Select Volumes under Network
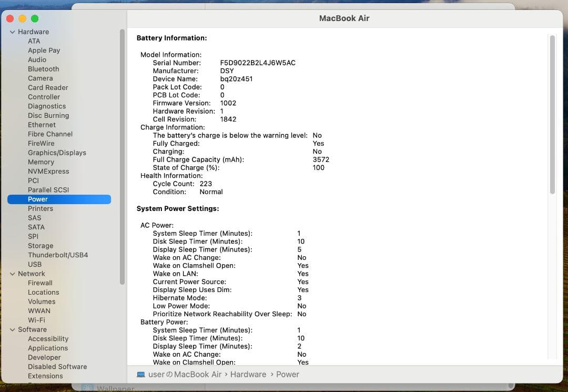The image size is (568, 392). pos(42,301)
